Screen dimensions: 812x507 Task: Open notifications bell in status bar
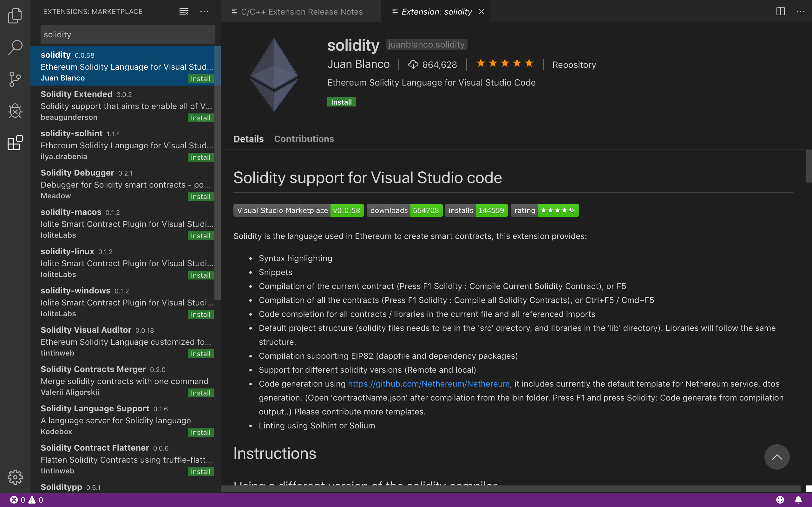[x=798, y=500]
